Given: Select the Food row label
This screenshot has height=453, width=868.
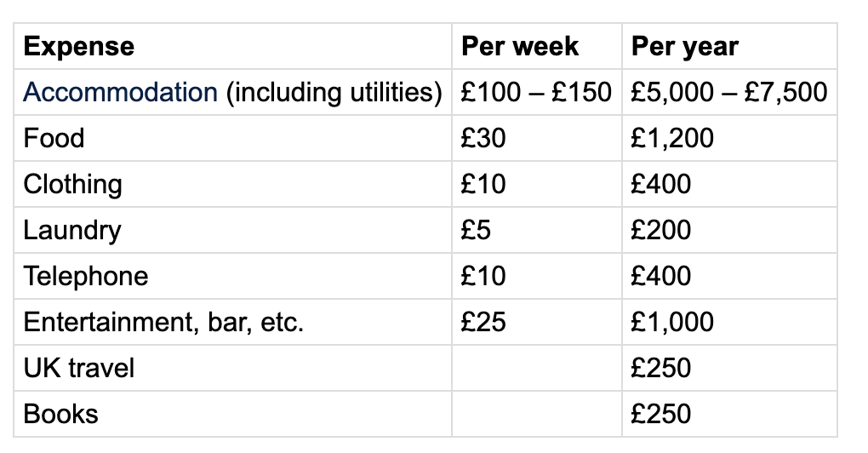Looking at the screenshot, I should 54,138.
